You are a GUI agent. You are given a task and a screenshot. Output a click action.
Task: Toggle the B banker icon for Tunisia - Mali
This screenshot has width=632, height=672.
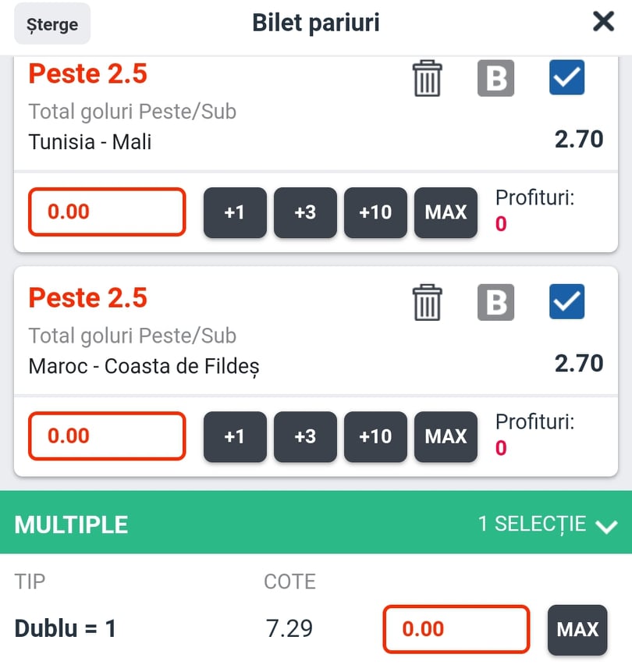(495, 78)
